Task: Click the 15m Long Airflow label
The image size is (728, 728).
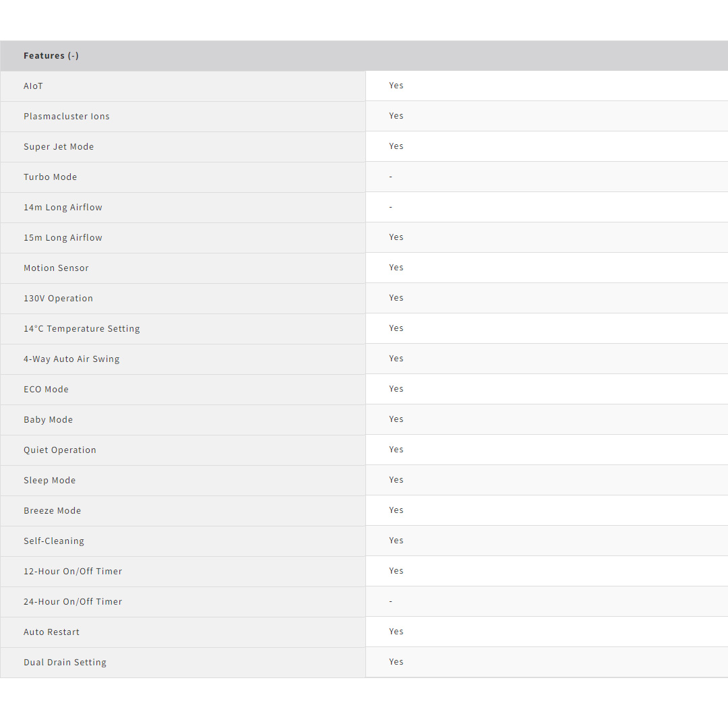Action: coord(63,238)
